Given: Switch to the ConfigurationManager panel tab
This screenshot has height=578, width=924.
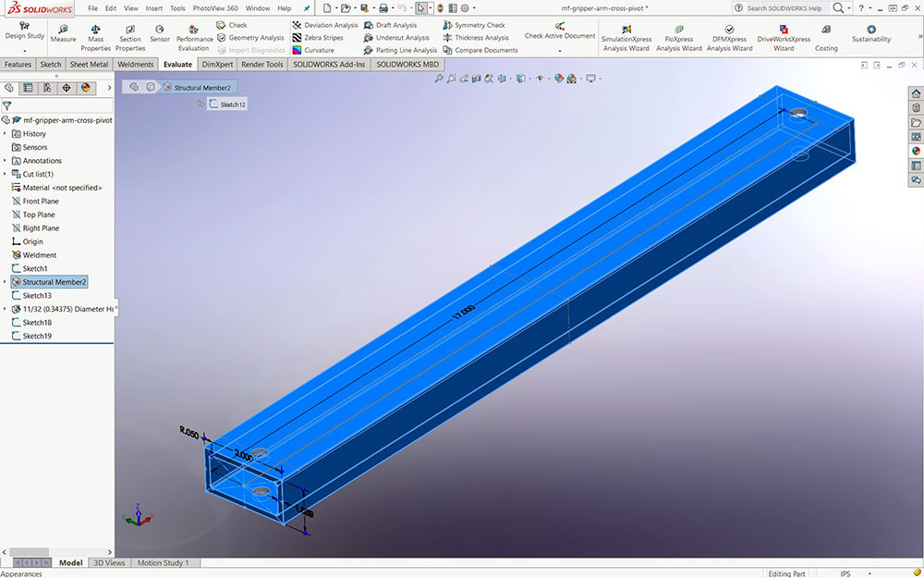Looking at the screenshot, I should pos(47,88).
